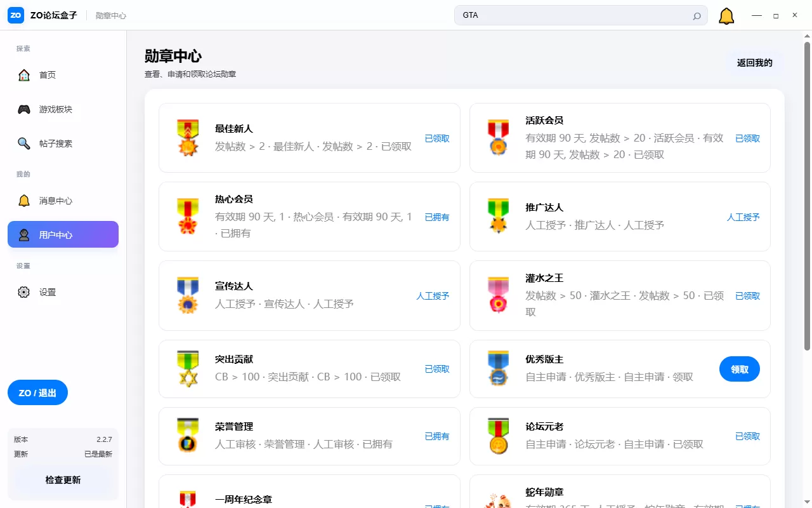Click the 用户中心 avatar icon
The width and height of the screenshot is (812, 508).
point(24,235)
